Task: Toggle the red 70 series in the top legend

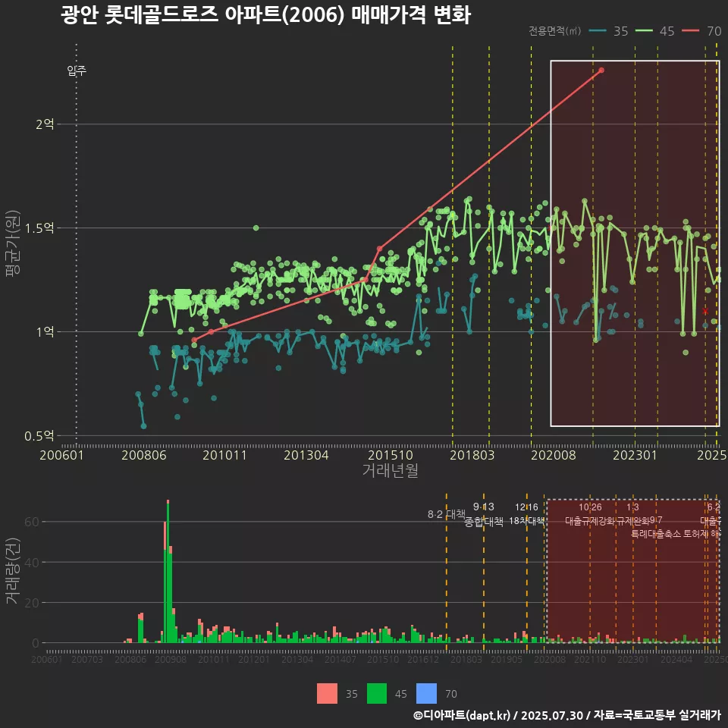Action: pos(701,31)
